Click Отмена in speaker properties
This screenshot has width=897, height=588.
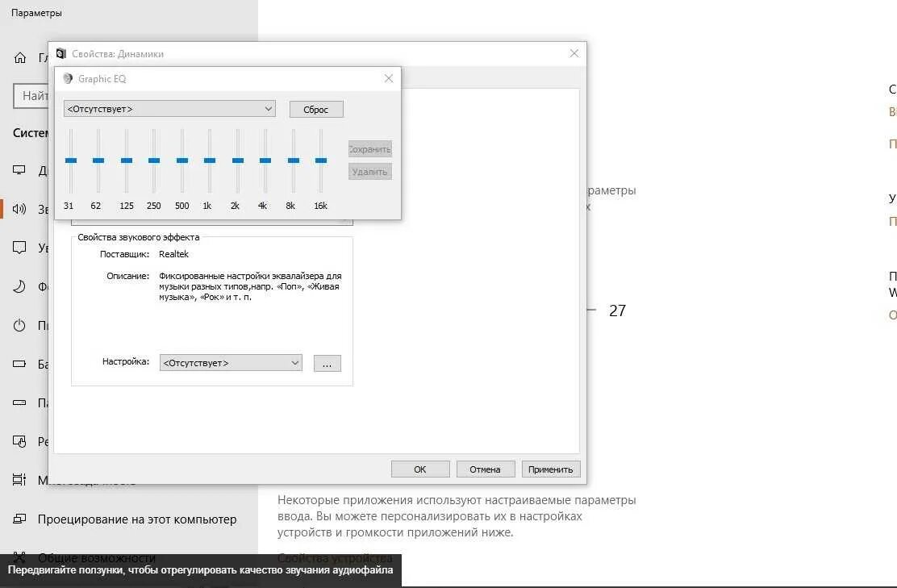486,469
